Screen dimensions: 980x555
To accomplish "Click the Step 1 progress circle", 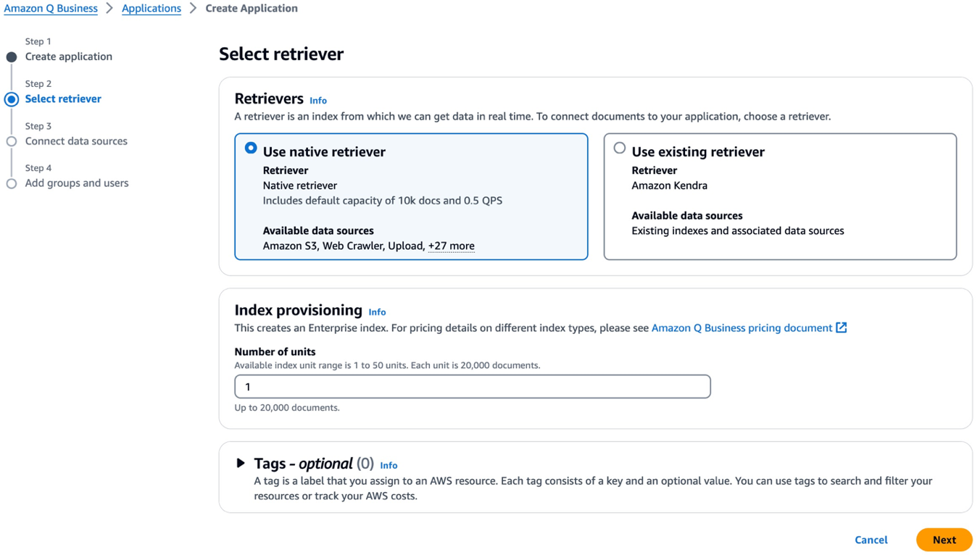I will [x=11, y=56].
